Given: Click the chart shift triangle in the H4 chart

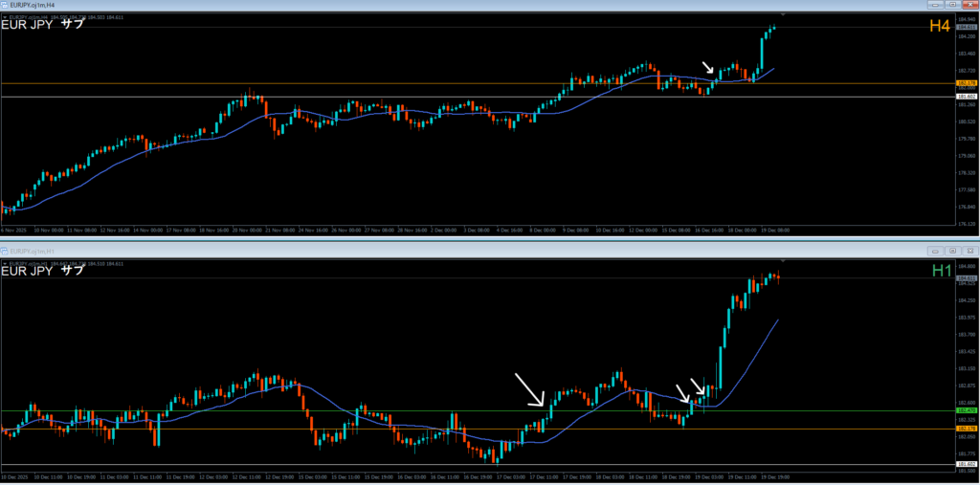Looking at the screenshot, I should click(x=784, y=13).
